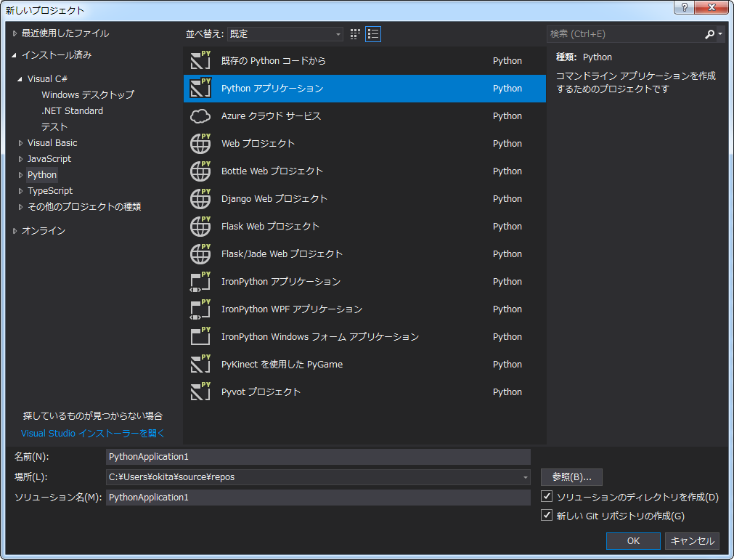Collapse the Visual C# tree node
The height and width of the screenshot is (560, 734).
[x=20, y=79]
